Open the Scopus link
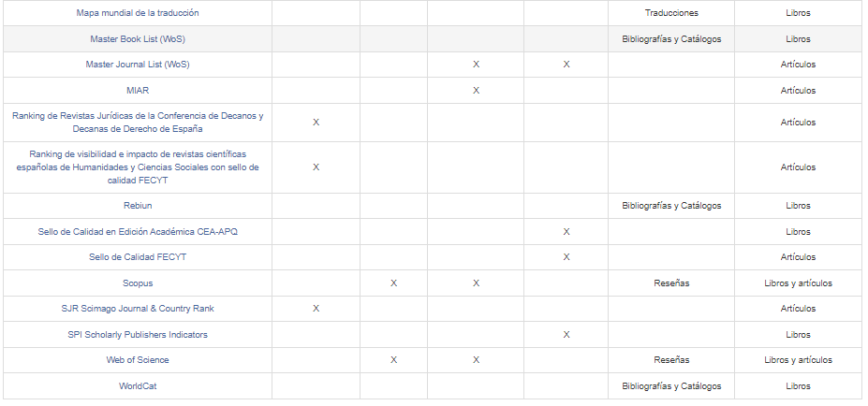 138,283
